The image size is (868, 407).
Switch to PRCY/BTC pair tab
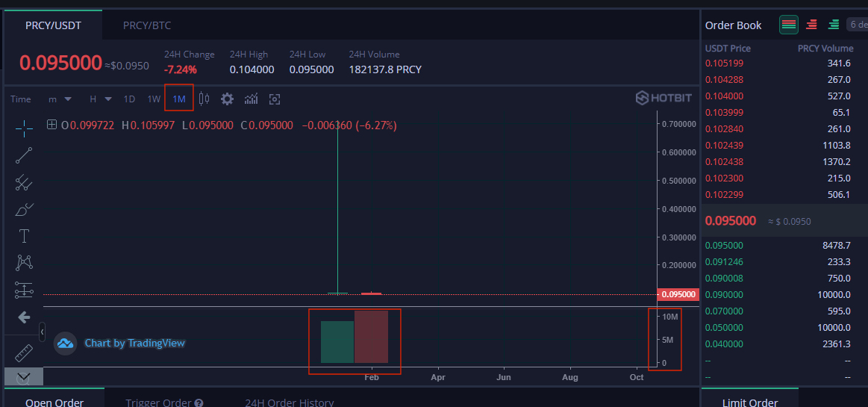147,25
